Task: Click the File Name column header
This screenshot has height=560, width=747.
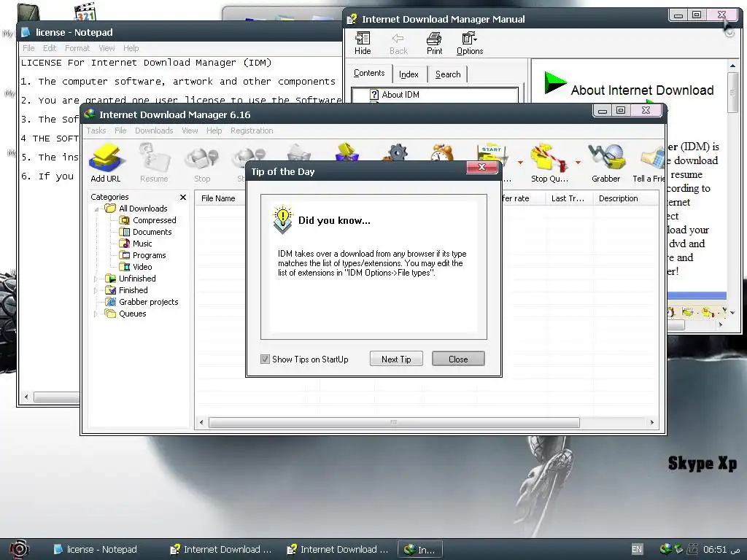Action: [218, 198]
